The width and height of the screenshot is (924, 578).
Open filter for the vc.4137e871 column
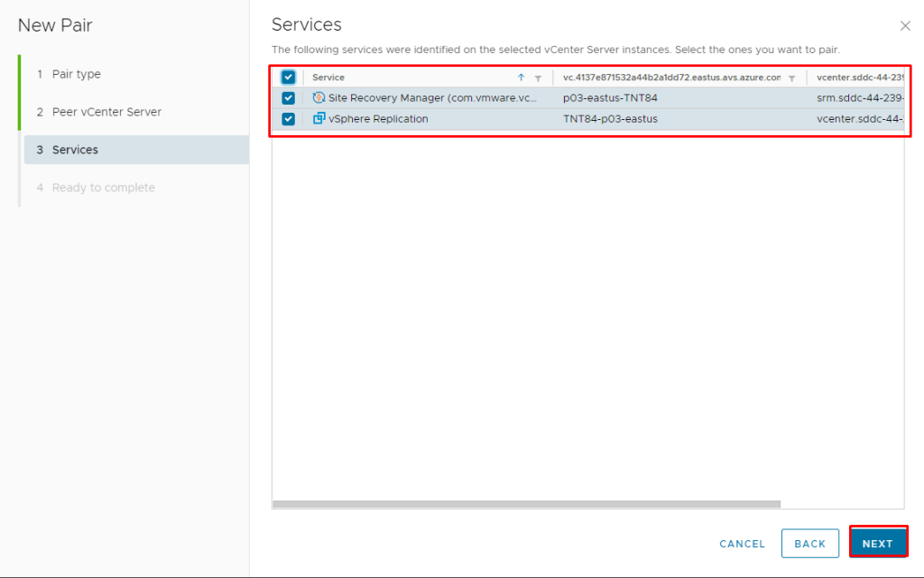pos(791,78)
